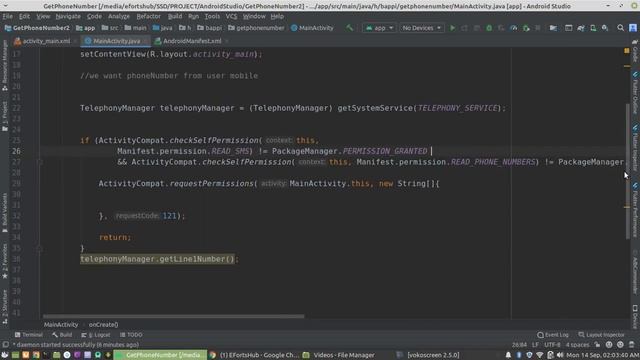This screenshot has width=640, height=360.
Task: Open the Project tool window sidebar tab
Action: 5,116
